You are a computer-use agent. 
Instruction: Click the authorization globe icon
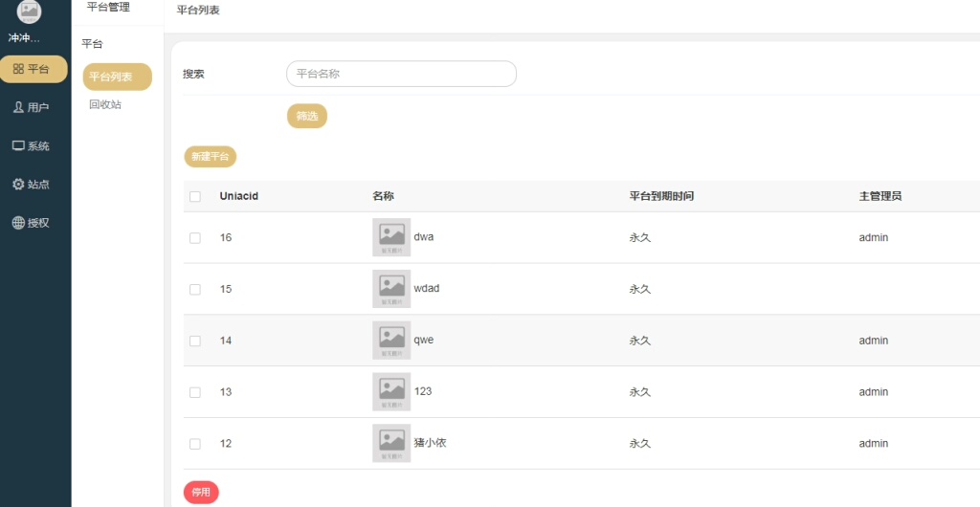18,223
